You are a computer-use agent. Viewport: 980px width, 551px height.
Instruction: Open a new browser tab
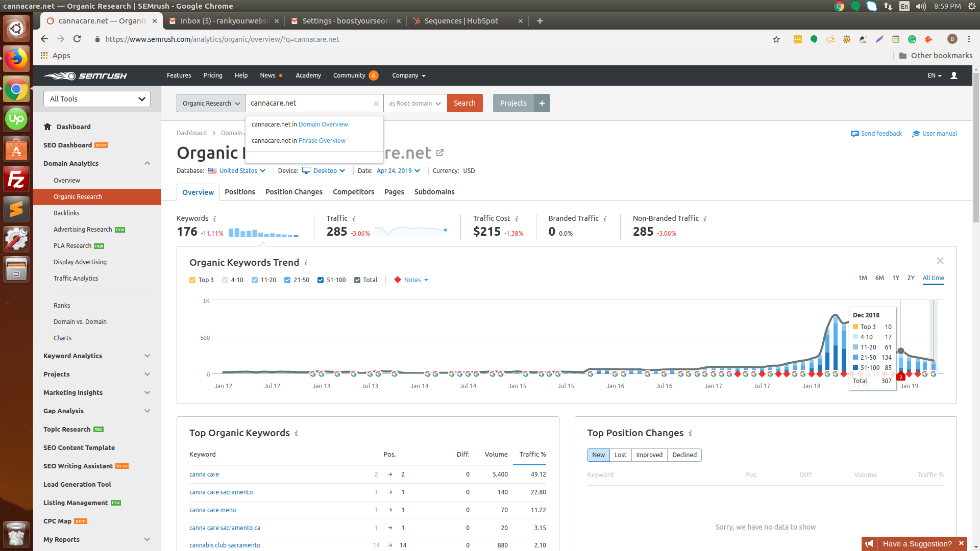(540, 21)
